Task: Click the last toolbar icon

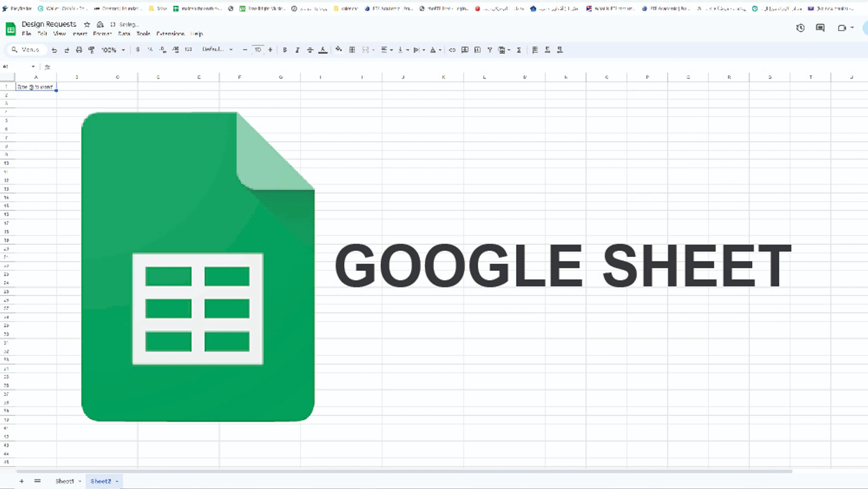Action: point(560,50)
